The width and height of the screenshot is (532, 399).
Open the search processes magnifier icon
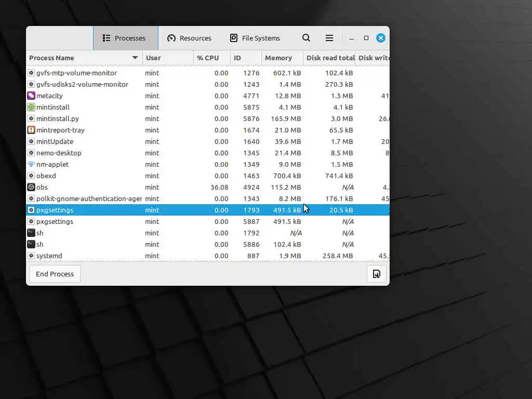pyautogui.click(x=306, y=38)
